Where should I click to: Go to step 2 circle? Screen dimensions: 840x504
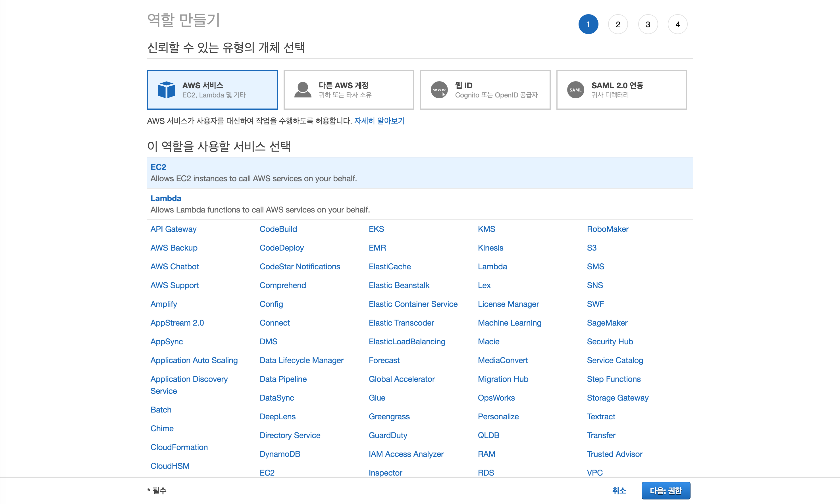pos(617,24)
